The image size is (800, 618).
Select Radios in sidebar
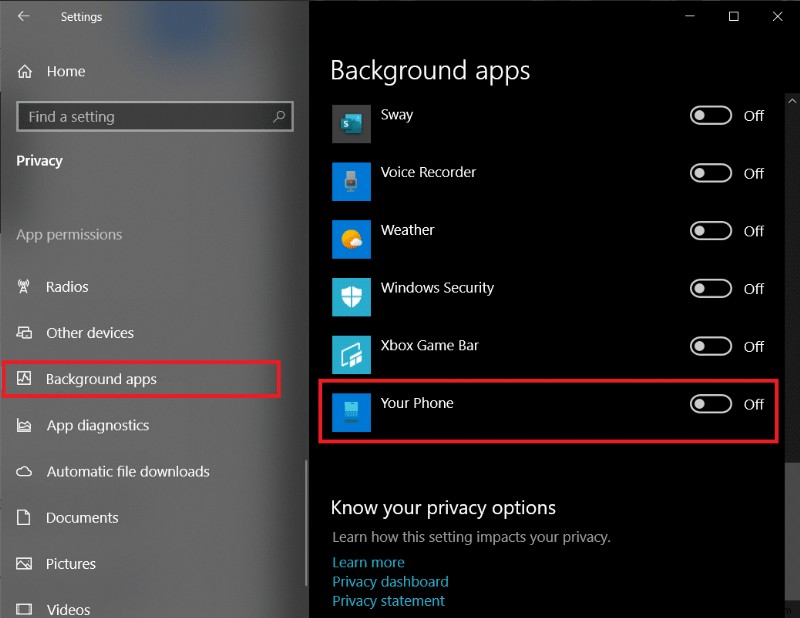[x=67, y=287]
